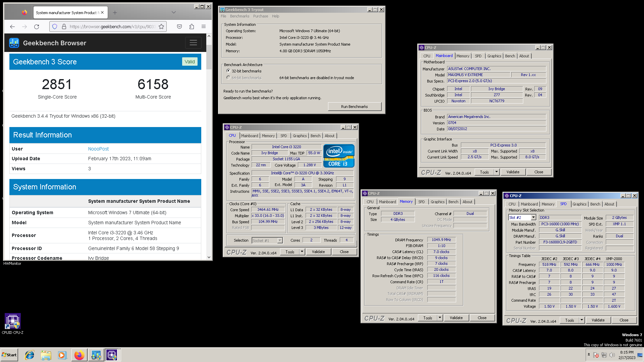Click the Firefox forward arrow
The image size is (644, 362).
pos(24,26)
